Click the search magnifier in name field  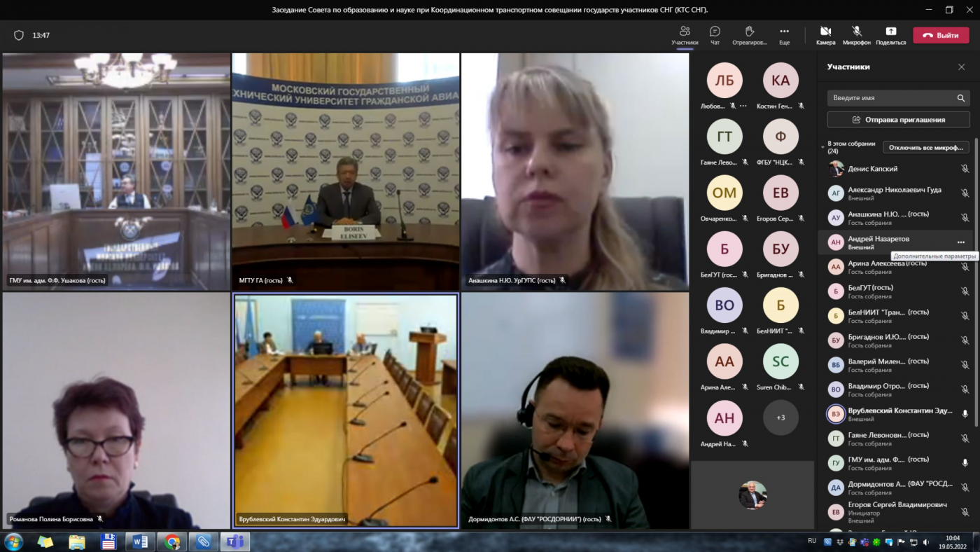(961, 98)
